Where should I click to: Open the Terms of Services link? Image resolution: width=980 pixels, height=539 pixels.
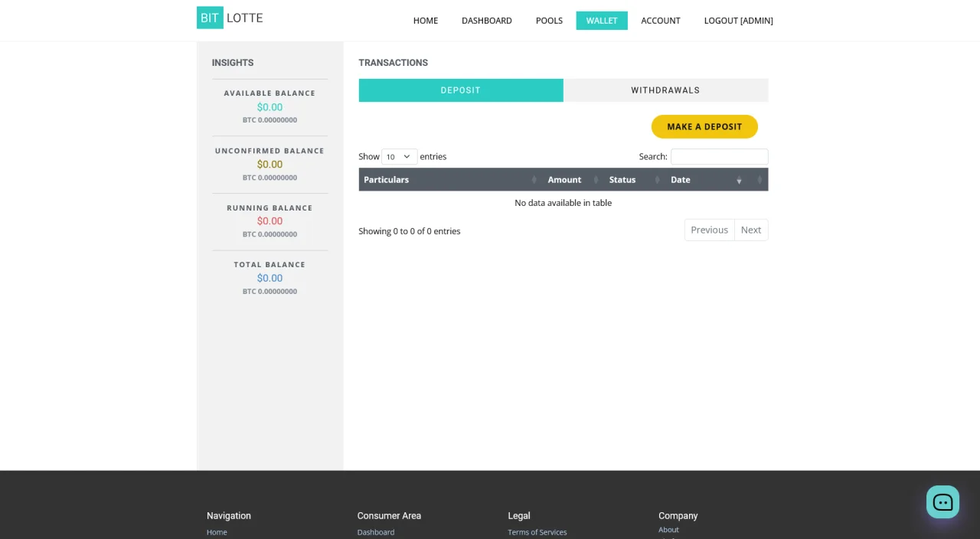click(x=537, y=532)
